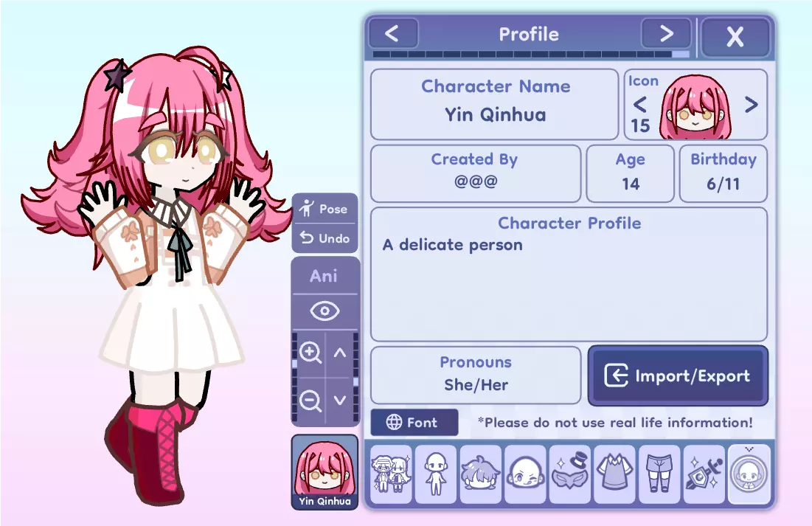The image size is (812, 526).
Task: Select the Body figure icon
Action: click(436, 474)
